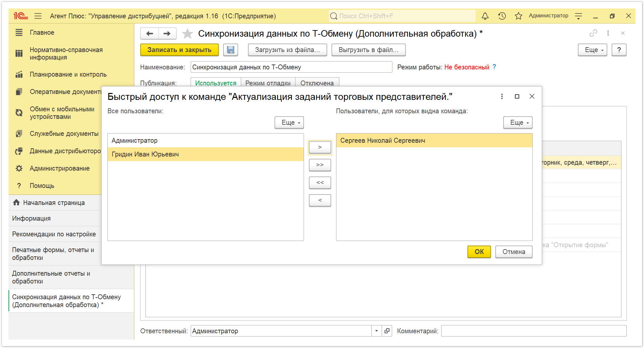This screenshot has height=348, width=644.
Task: Open the main menu hamburger icon
Action: coord(38,16)
